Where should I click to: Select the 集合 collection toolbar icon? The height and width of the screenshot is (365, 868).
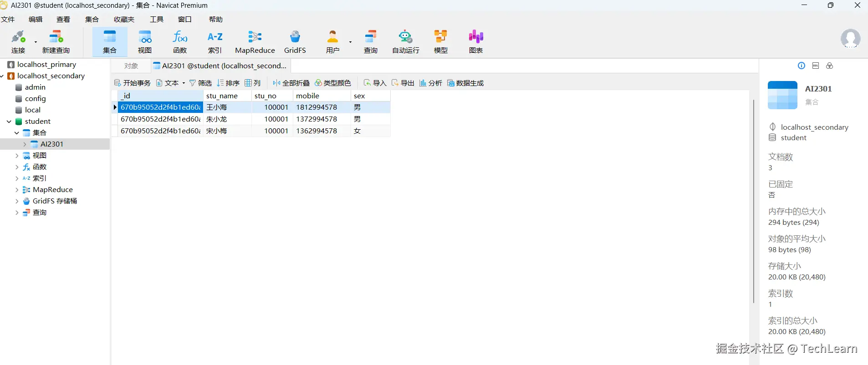[x=110, y=42]
